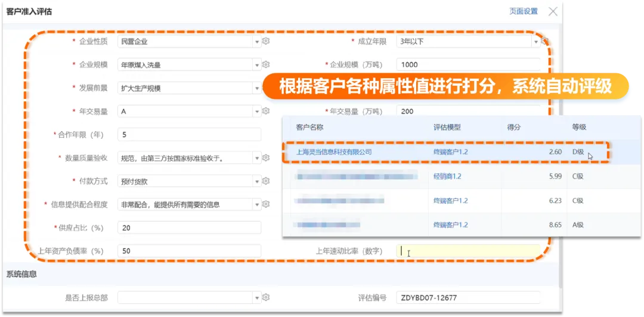Click the 合作年限 input field
The image size is (644, 317).
[x=189, y=135]
